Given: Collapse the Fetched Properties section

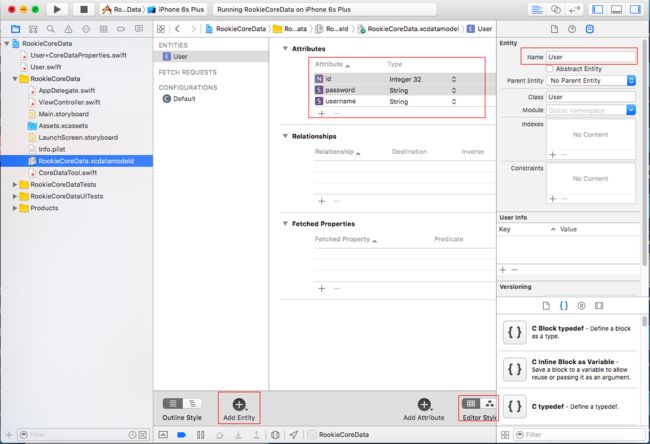Looking at the screenshot, I should tap(285, 223).
